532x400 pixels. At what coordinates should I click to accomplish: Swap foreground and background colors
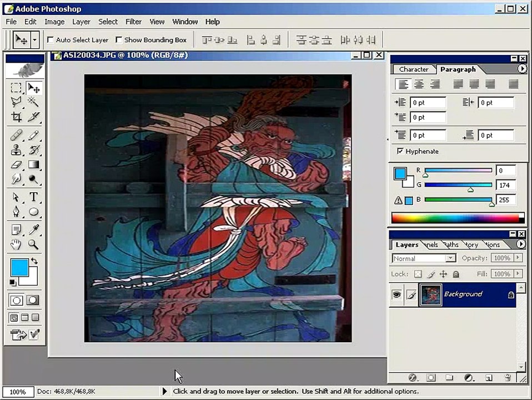[34, 261]
